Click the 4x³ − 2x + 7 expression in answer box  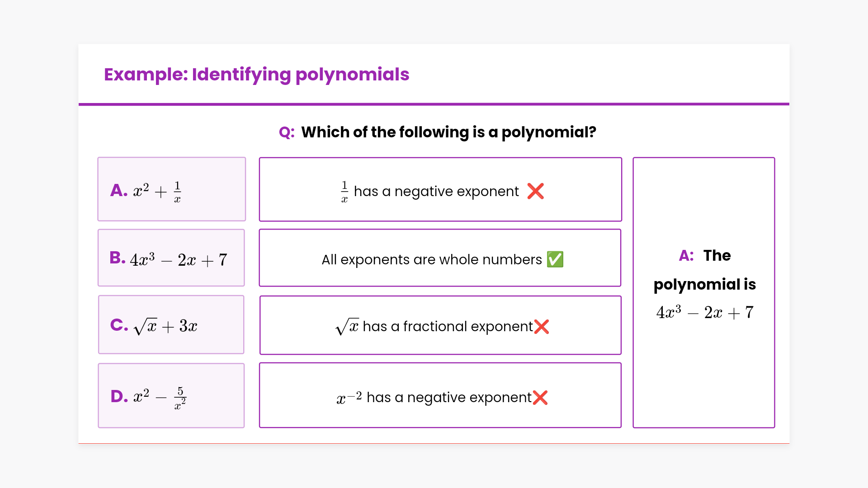click(x=704, y=313)
